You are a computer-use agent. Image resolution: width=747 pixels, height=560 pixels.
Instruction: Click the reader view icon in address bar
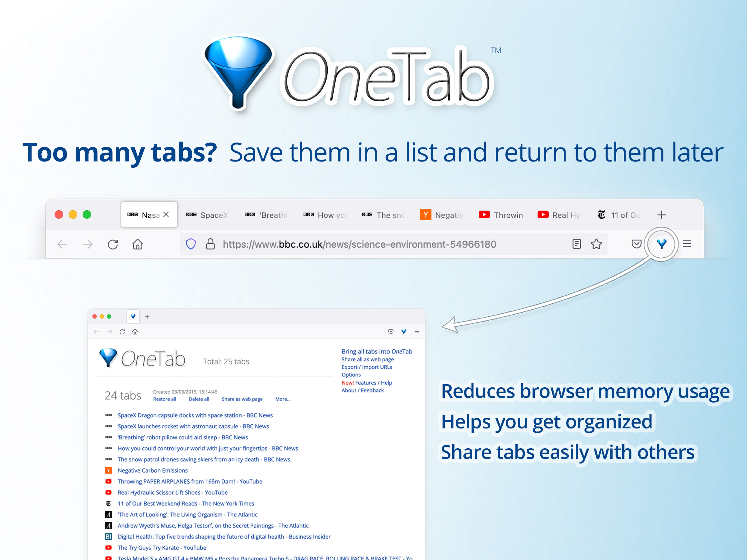(x=576, y=244)
